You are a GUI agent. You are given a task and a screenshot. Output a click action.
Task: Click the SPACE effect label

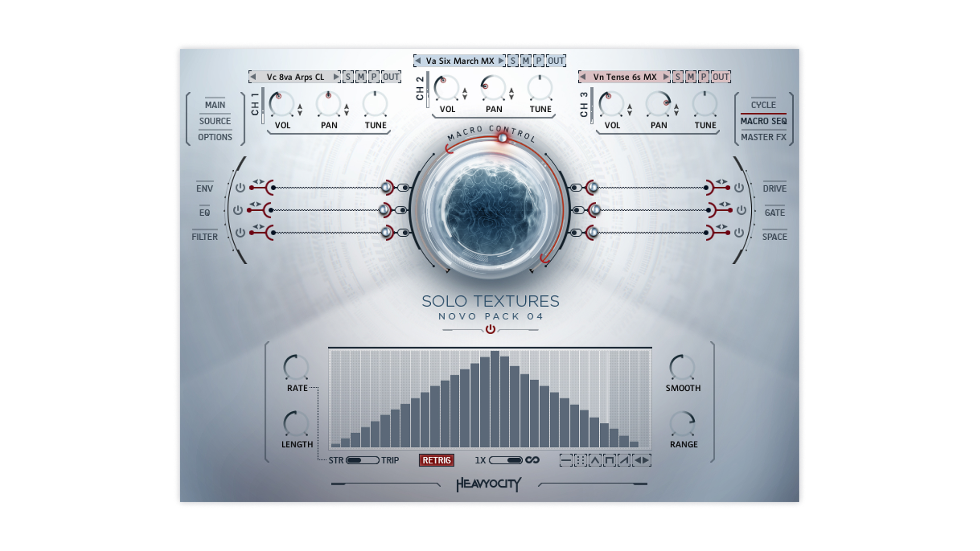[x=775, y=237]
